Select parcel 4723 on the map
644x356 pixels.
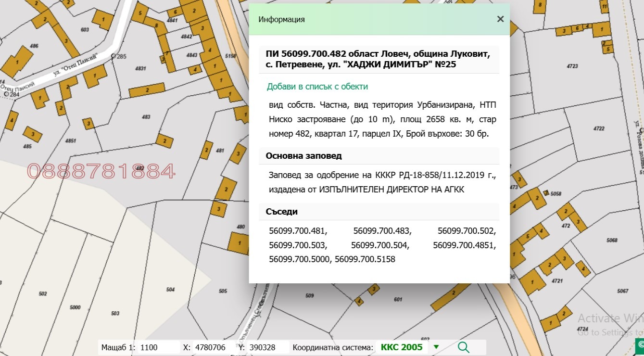[x=572, y=65]
